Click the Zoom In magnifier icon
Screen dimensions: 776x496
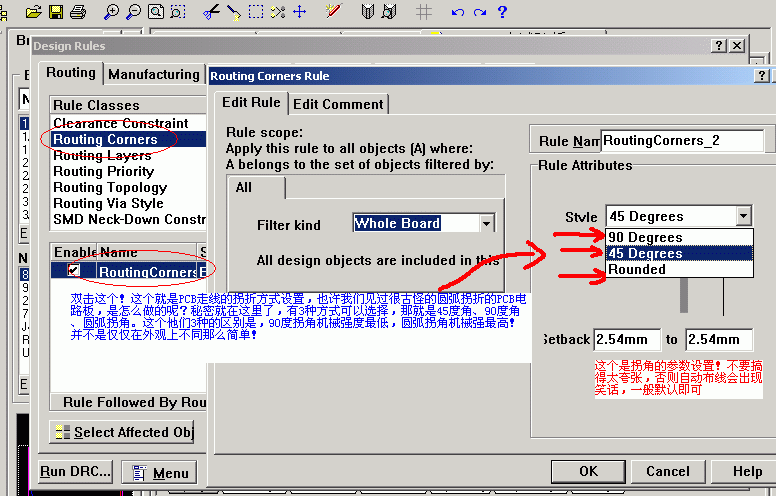(111, 12)
